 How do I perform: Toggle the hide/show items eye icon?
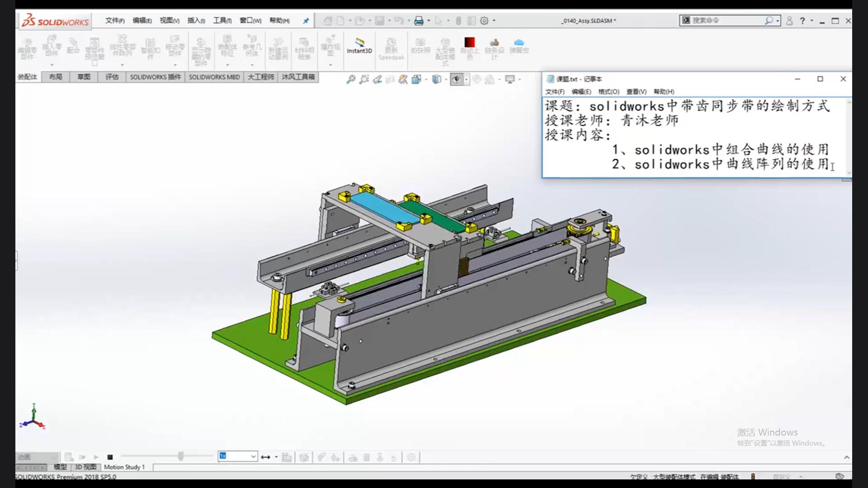[x=457, y=80]
